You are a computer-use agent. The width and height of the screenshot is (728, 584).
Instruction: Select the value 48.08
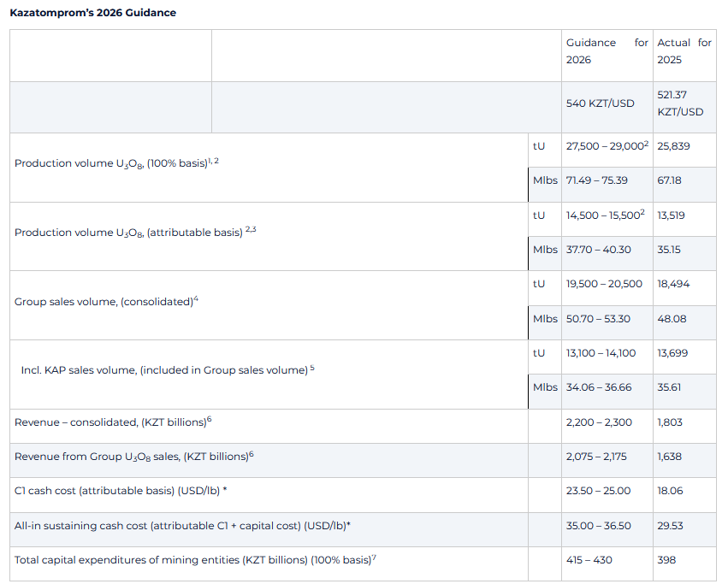(672, 318)
